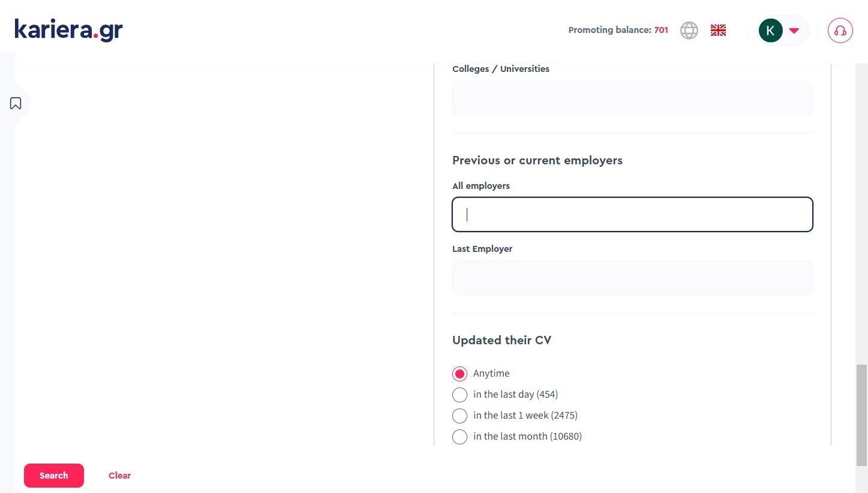Screen dimensions: 868x493
Task: Focus the All employers input field
Action: click(x=632, y=214)
